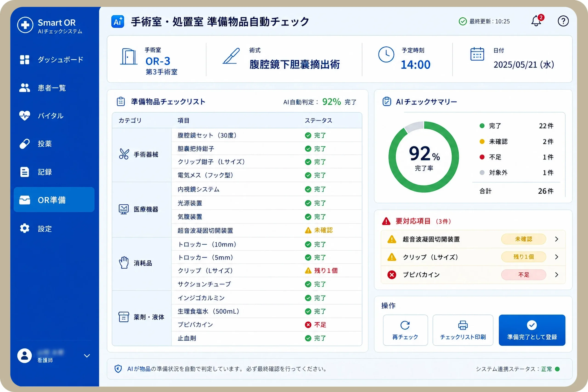
Task: Click the AI check summary icon
Action: coord(387,101)
